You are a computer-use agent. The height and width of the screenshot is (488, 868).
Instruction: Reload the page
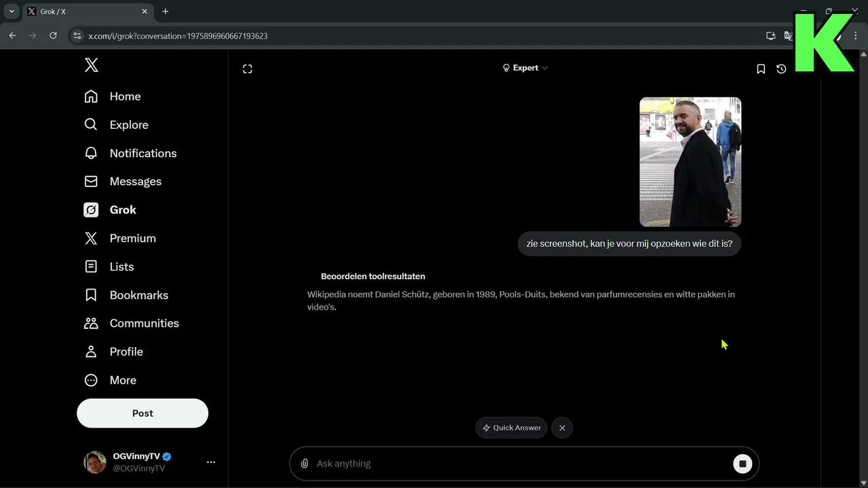[53, 35]
